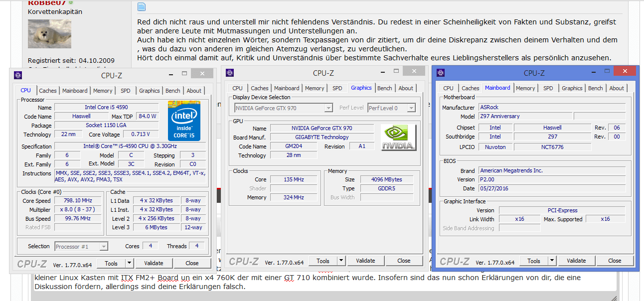The image size is (644, 301).
Task: Select About tab in left CPU window
Action: [x=194, y=91]
